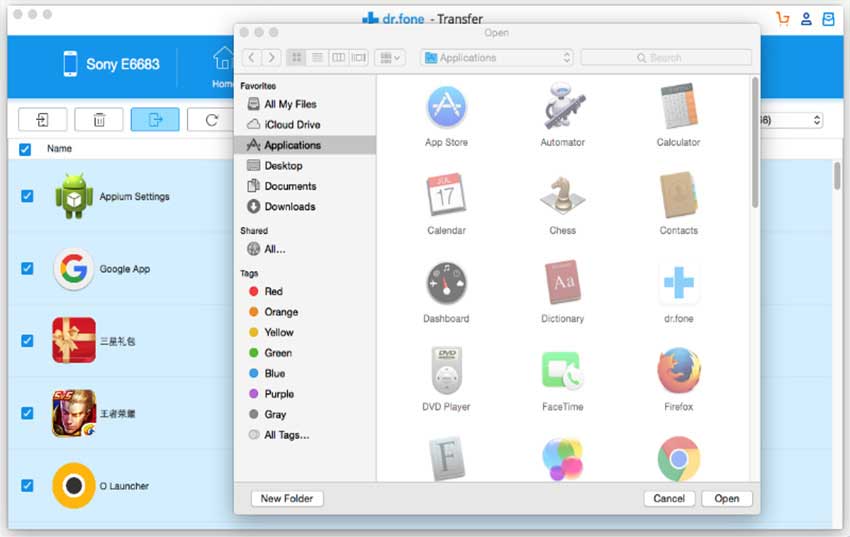Uncheck the Google App checkbox
This screenshot has height=537, width=850.
(27, 268)
